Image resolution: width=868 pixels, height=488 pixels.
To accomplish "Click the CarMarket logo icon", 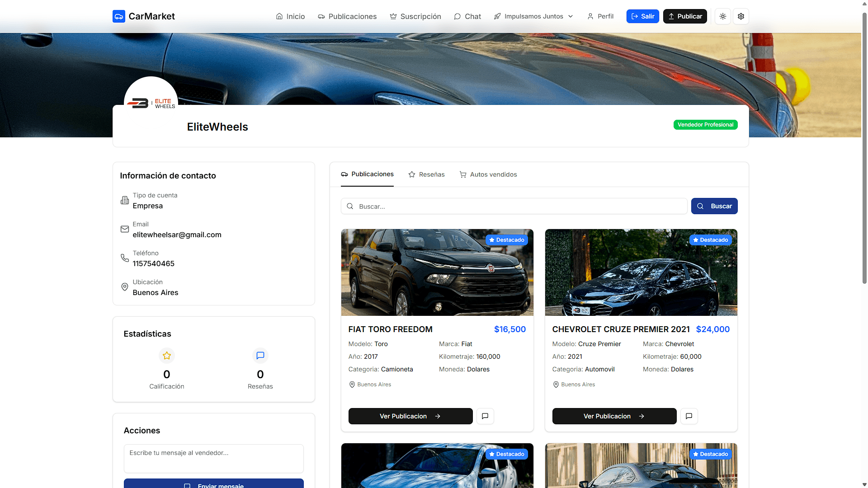I will [118, 16].
